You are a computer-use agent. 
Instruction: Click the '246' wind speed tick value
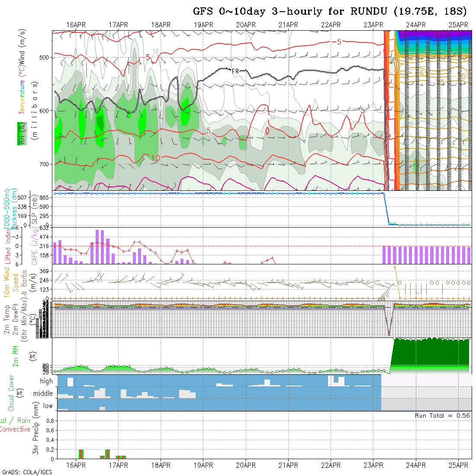[44, 280]
